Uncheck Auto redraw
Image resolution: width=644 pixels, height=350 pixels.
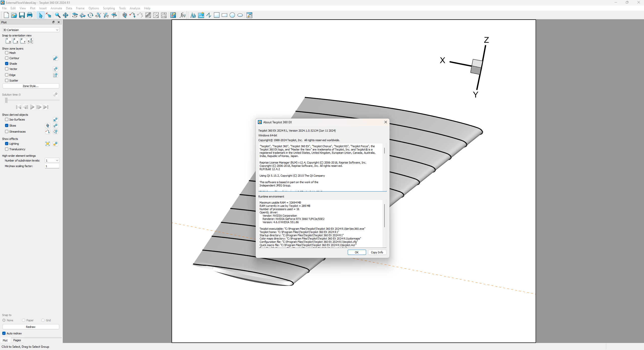pos(4,333)
